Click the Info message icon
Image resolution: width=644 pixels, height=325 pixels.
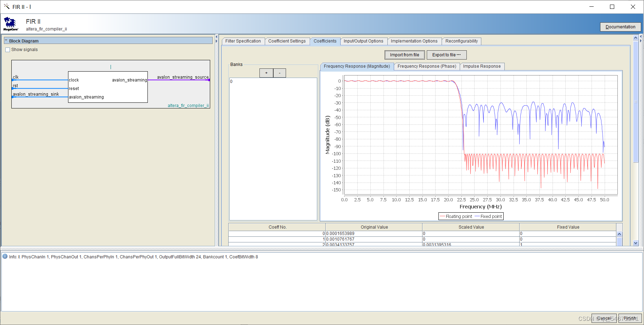[x=5, y=257]
